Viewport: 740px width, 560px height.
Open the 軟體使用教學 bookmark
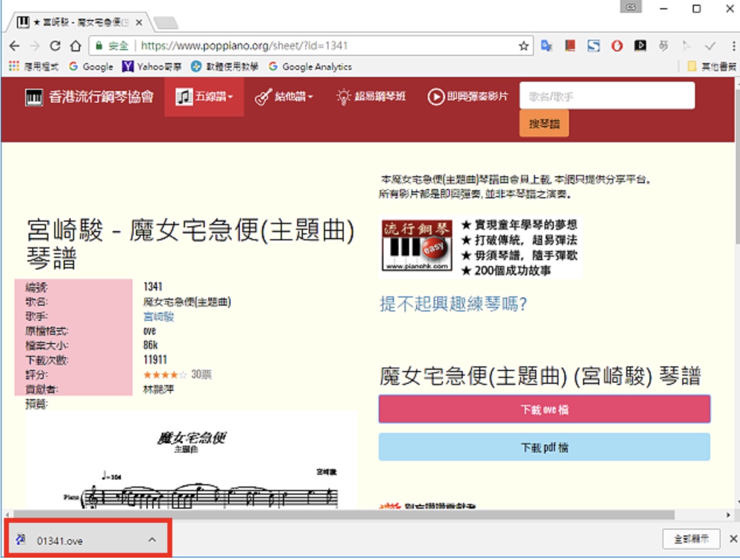point(225,66)
